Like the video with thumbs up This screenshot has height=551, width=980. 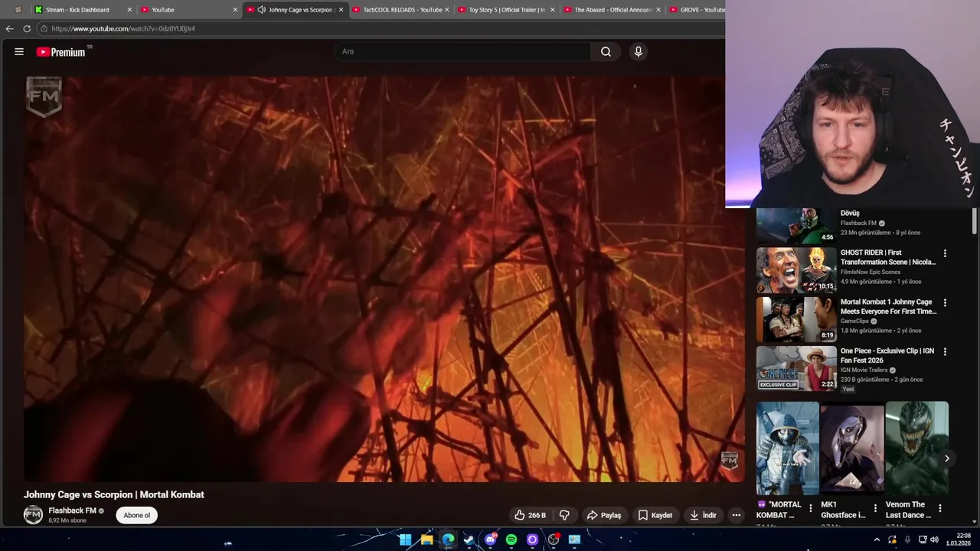click(x=530, y=515)
